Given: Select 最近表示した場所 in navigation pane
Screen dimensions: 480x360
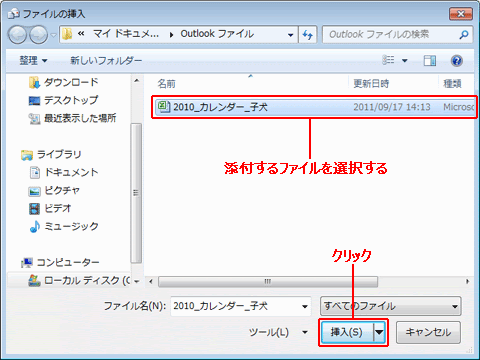Looking at the screenshot, I should click(x=72, y=118).
